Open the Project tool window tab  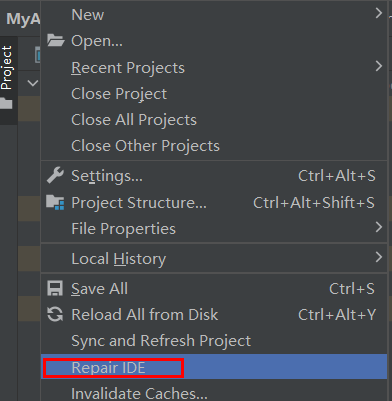tap(7, 68)
